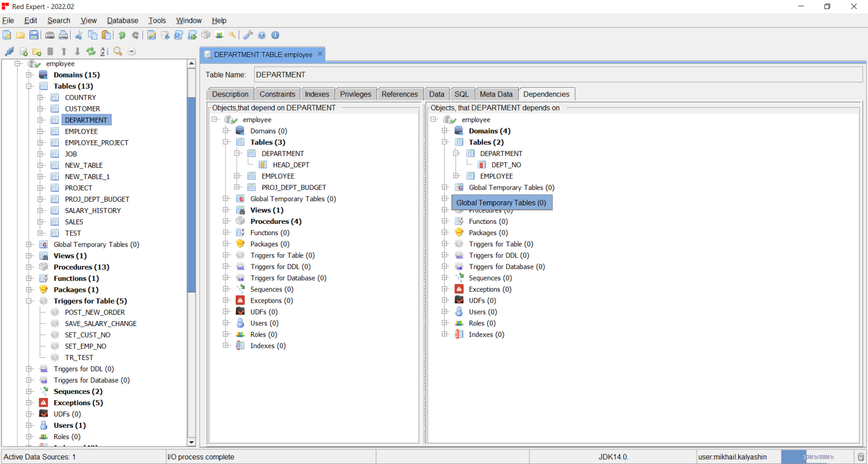Click the wrench preferences icon
Viewport: 868px width, 464px height.
[248, 35]
